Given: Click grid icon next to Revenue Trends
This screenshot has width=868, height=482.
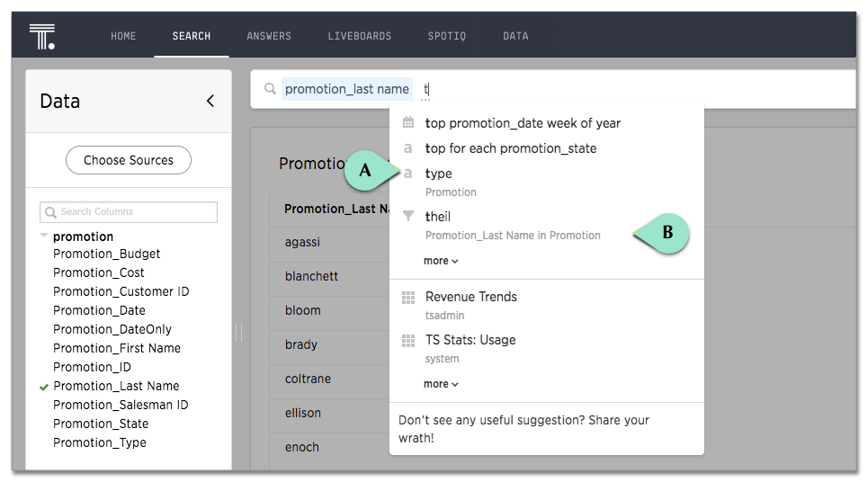Looking at the screenshot, I should click(408, 297).
